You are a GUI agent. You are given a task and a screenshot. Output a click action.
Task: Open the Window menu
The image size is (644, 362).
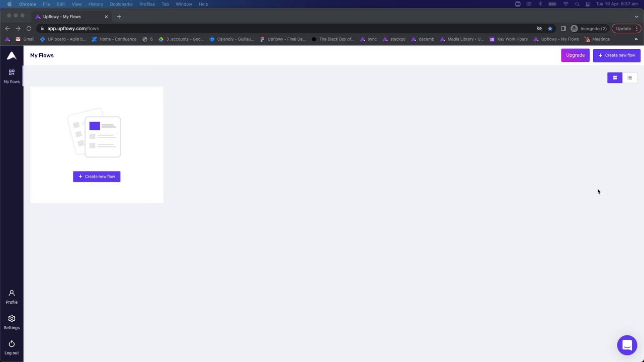[184, 4]
